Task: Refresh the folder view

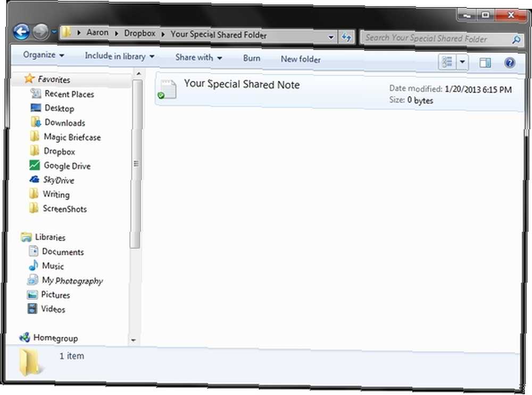Action: (346, 37)
